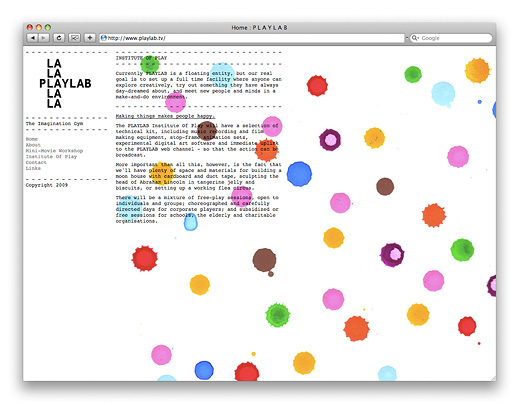Viewport: 520px width, 405px height.
Task: Focus the playlab.tv address bar
Action: [252, 38]
